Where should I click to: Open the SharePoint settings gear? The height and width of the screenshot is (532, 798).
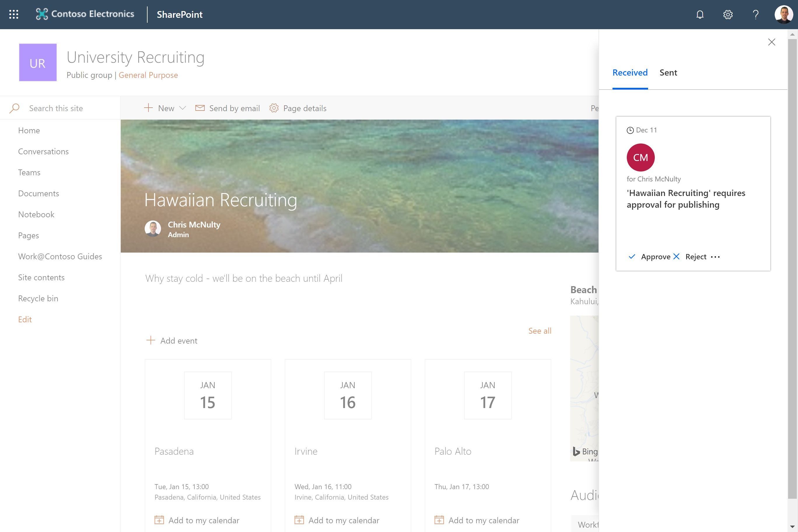point(728,14)
